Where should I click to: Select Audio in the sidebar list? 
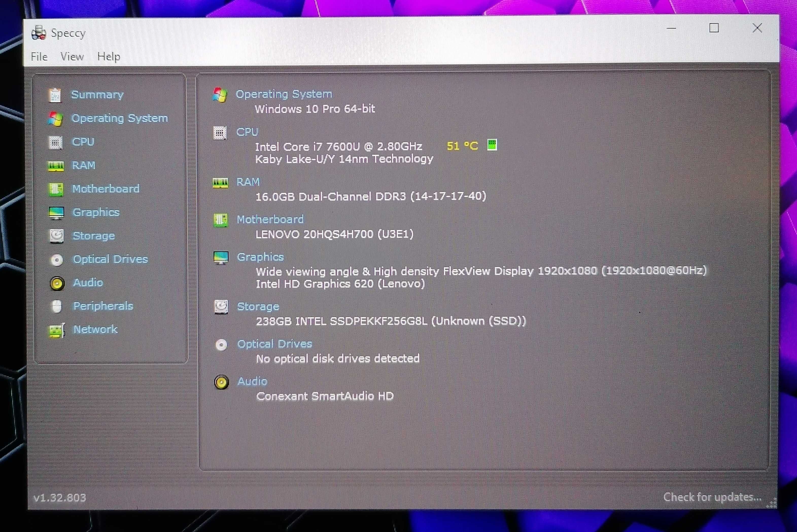88,283
